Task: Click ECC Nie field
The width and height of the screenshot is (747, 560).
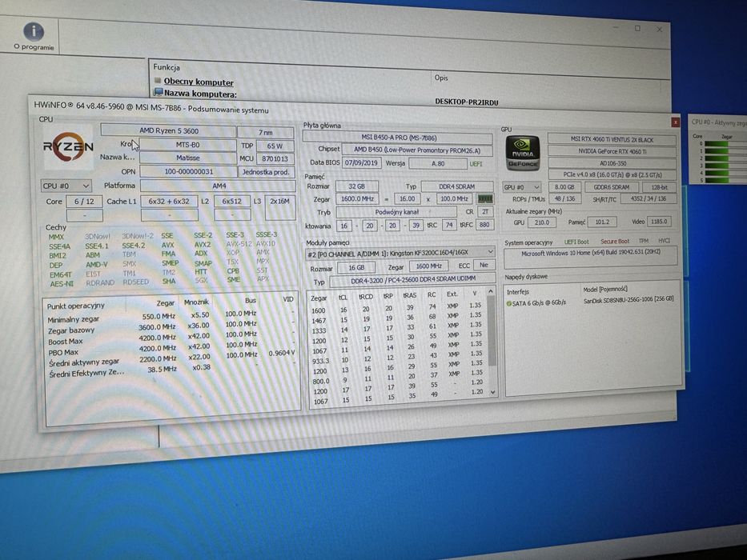Action: 484,266
